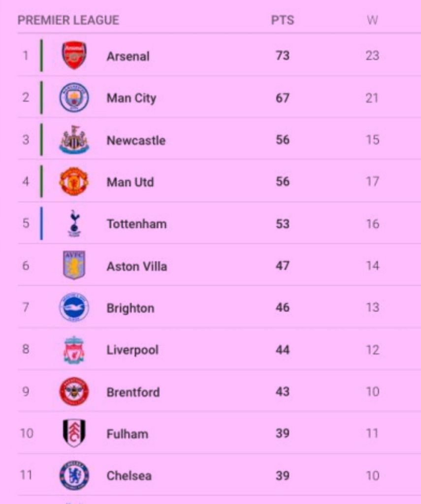Click Liverpool's 12 wins value
421x504 pixels.
pos(372,350)
